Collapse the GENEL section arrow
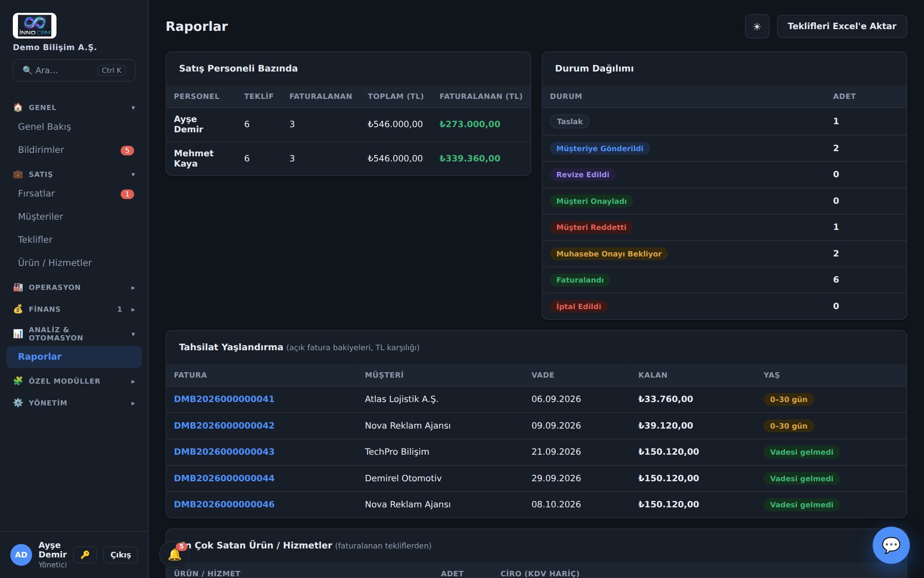The width and height of the screenshot is (924, 578). [x=133, y=108]
